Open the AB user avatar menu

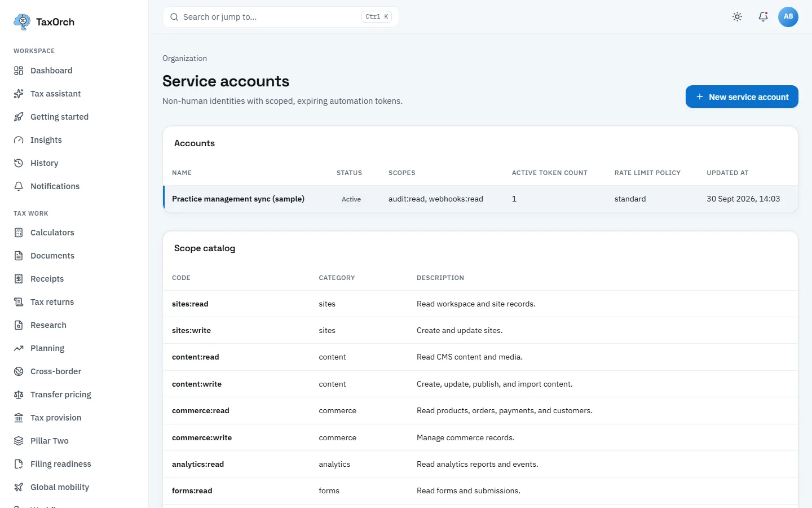point(788,17)
